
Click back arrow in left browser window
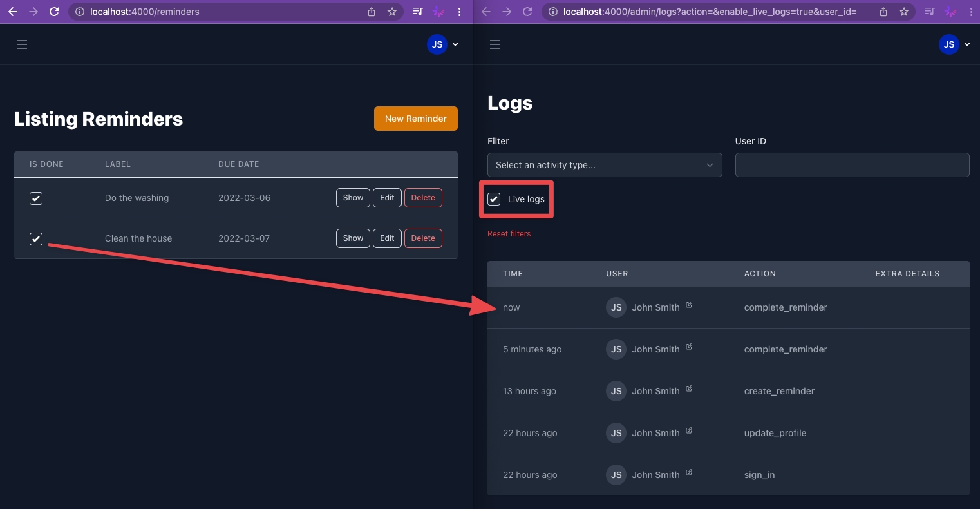coord(12,12)
